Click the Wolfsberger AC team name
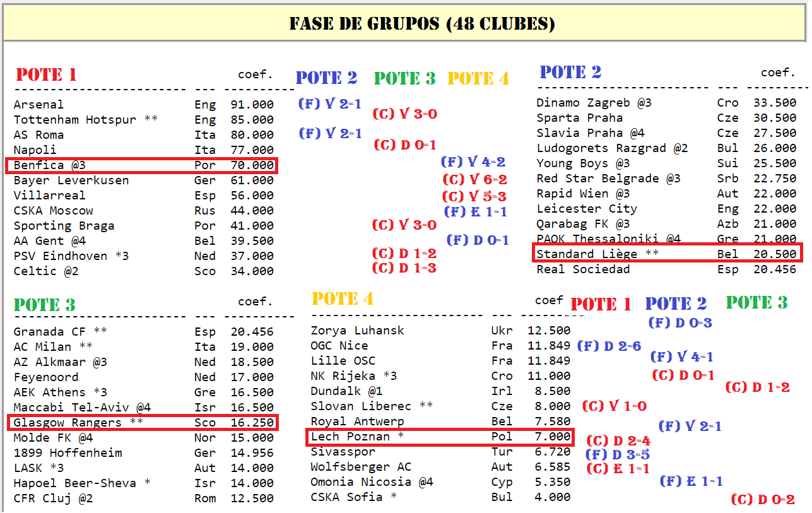812x513 pixels. pos(361,467)
